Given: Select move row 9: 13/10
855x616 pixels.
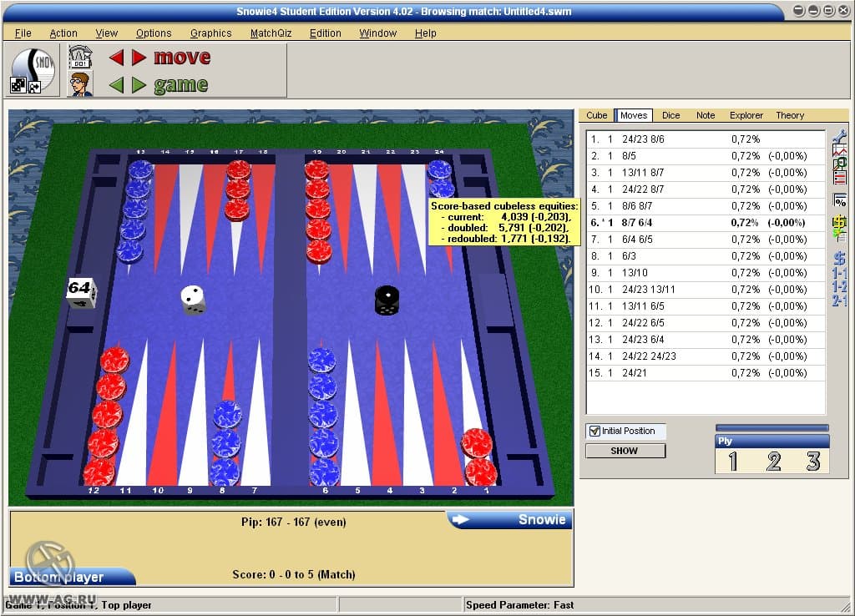Looking at the screenshot, I should click(706, 273).
